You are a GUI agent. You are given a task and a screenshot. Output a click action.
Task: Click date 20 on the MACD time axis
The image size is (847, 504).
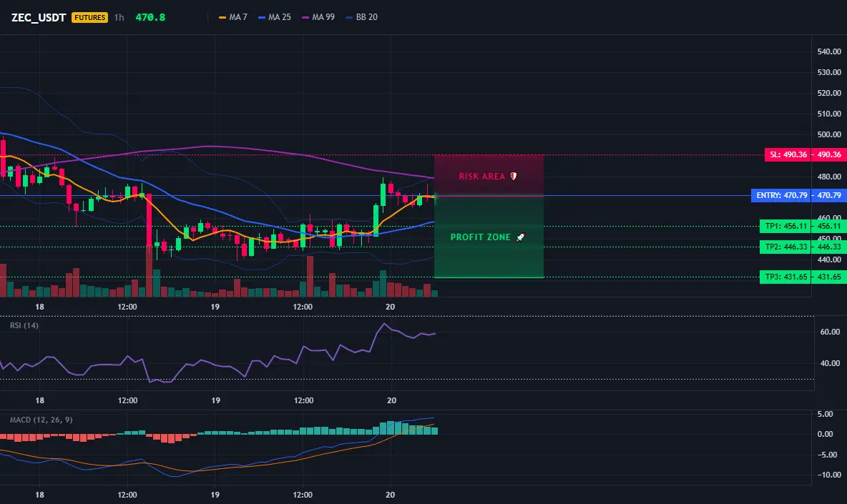point(390,495)
